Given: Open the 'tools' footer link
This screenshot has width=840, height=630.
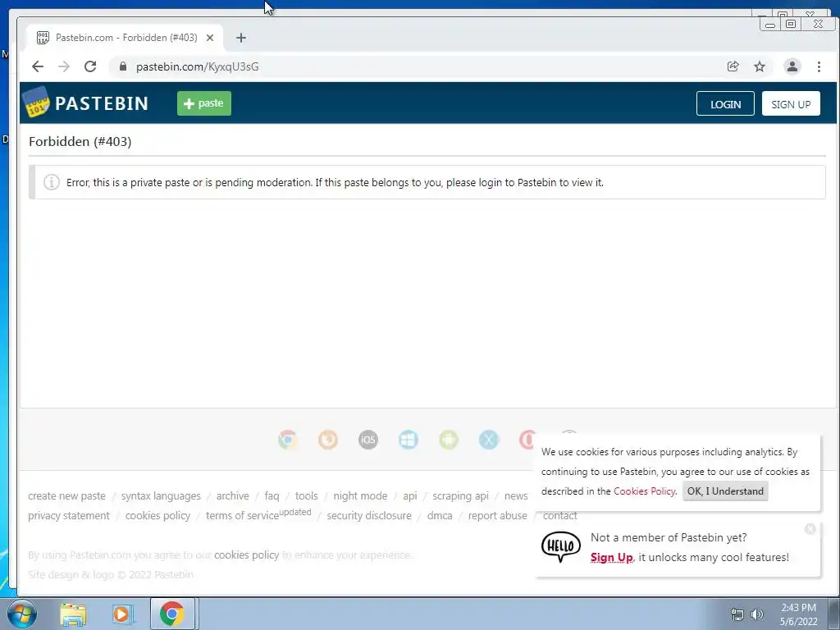Looking at the screenshot, I should coord(307,496).
